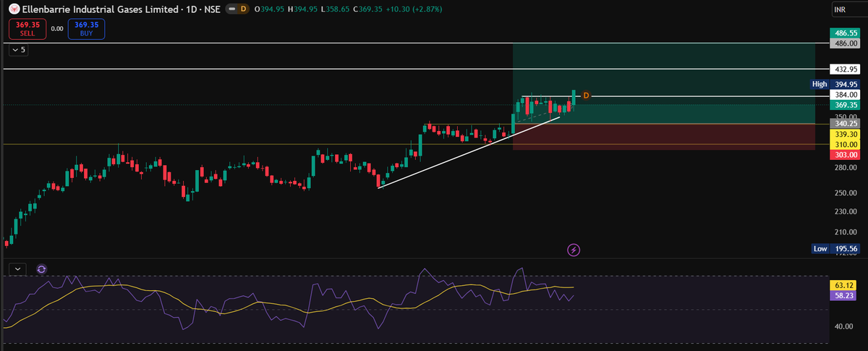Screen dimensions: 868x351
Task: Click the 486.55 green price label
Action: point(844,33)
